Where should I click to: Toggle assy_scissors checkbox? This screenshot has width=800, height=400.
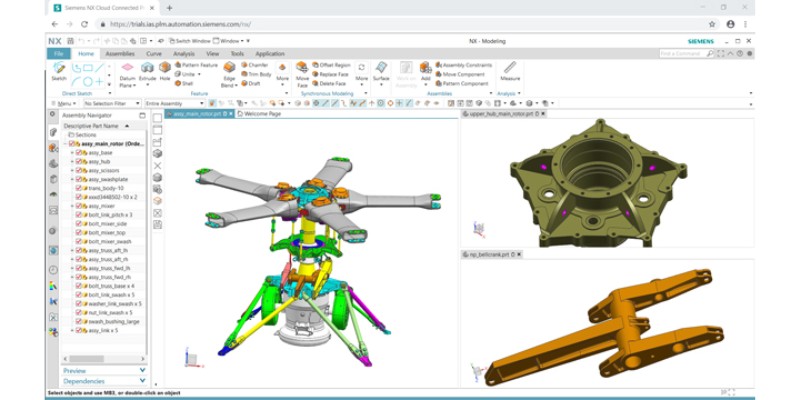(79, 170)
